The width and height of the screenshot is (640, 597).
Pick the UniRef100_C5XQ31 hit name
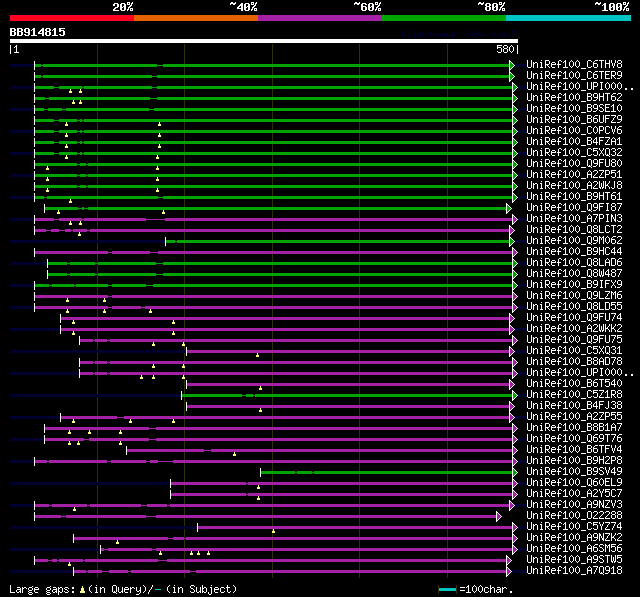(x=574, y=351)
